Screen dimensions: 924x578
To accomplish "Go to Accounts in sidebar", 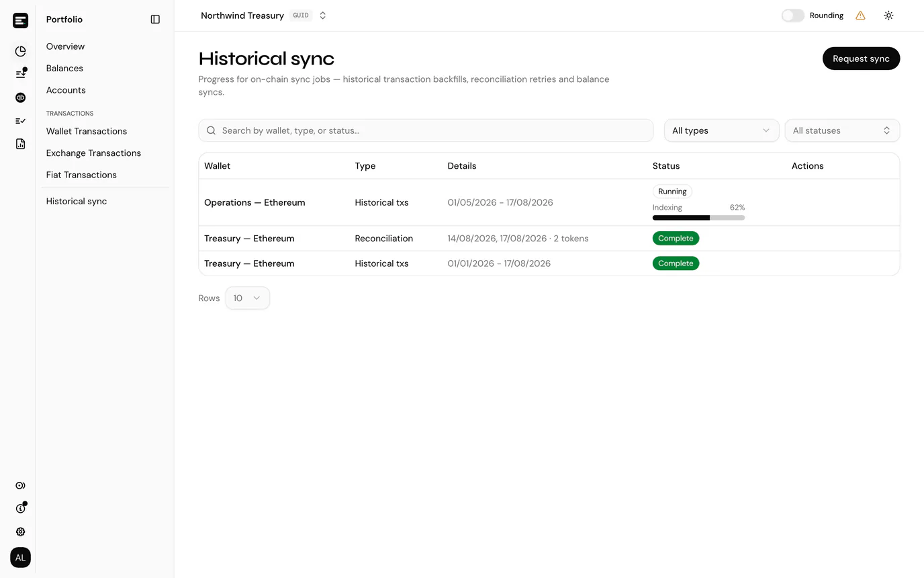I will point(66,90).
